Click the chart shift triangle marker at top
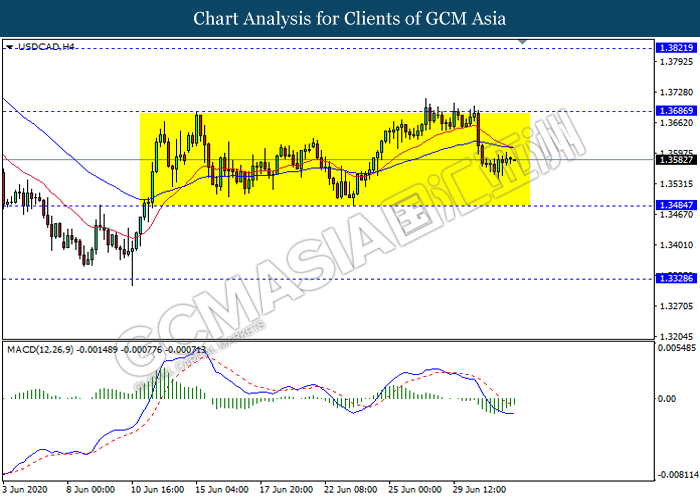 pyautogui.click(x=523, y=42)
